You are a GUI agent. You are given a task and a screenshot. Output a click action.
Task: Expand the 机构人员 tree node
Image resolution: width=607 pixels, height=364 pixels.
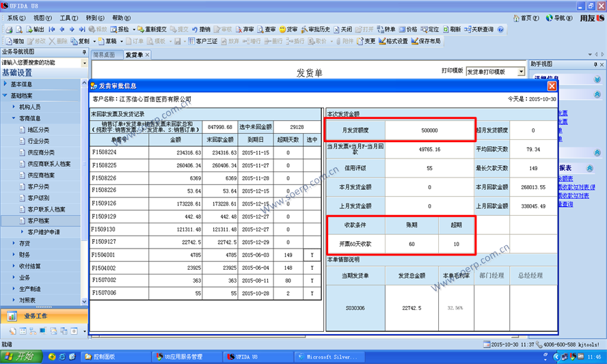[14, 107]
